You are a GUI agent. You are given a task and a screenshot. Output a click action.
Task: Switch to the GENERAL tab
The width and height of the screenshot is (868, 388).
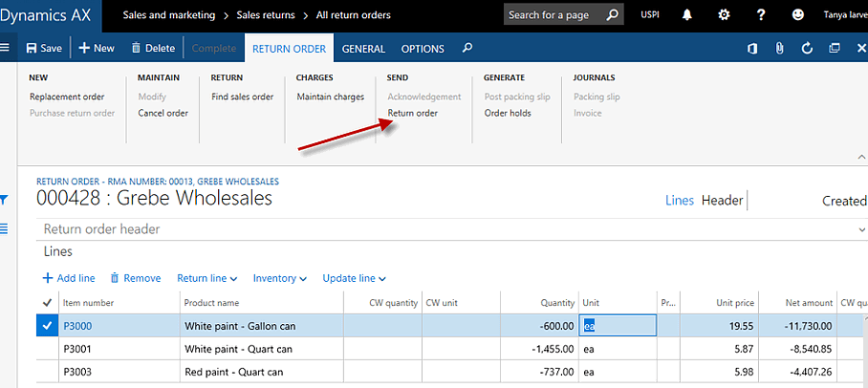tap(363, 49)
